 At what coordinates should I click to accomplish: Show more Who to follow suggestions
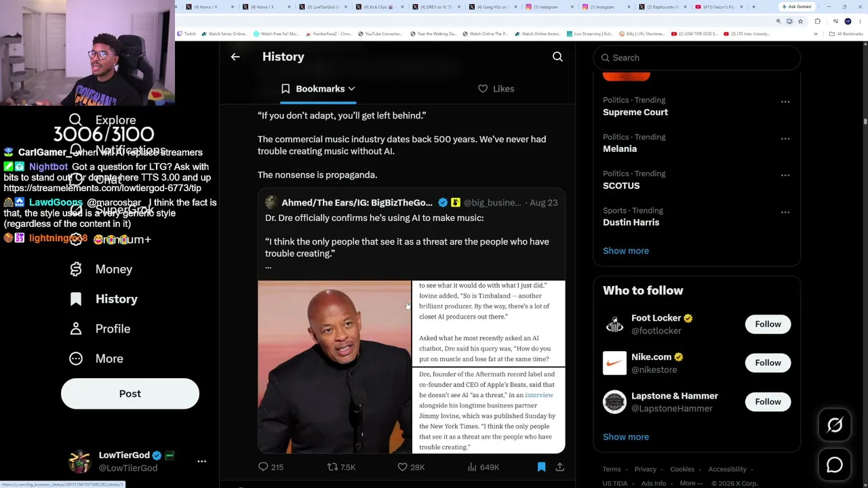[x=626, y=437]
